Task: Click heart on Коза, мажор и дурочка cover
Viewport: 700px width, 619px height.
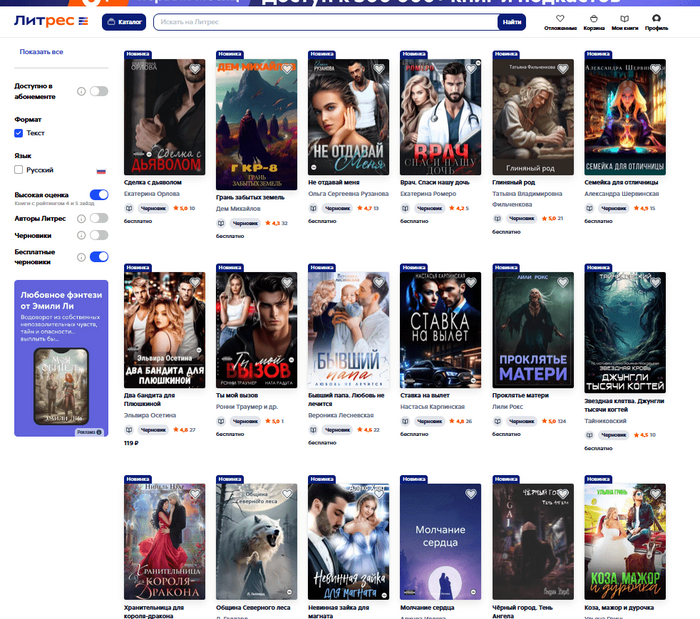Action: [655, 494]
